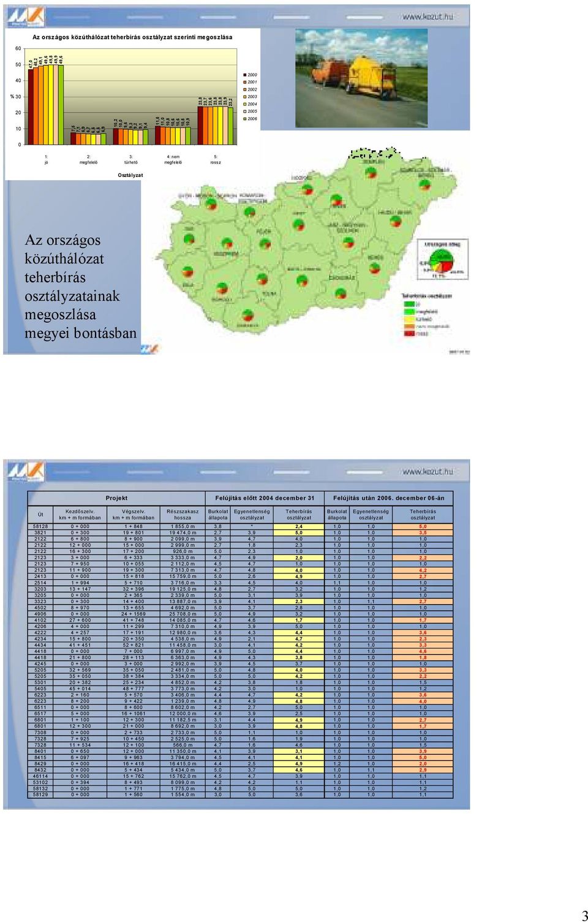Click the Heves county pie chart on the map
Image resolution: width=588 pixels, height=922 pixels.
pos(336,199)
